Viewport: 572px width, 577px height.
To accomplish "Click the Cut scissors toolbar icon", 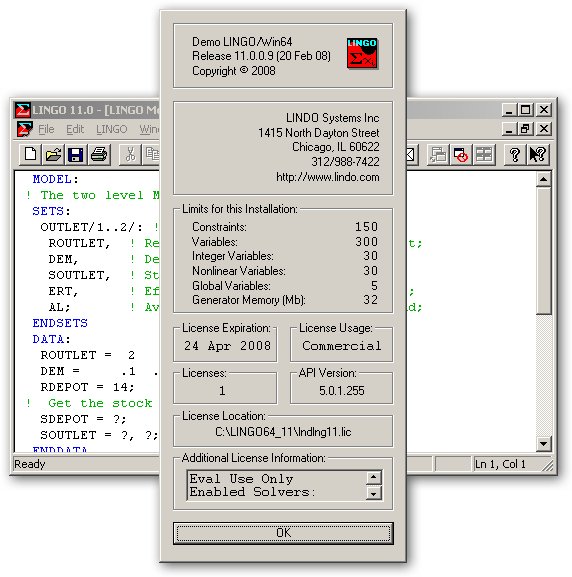I will click(x=130, y=154).
